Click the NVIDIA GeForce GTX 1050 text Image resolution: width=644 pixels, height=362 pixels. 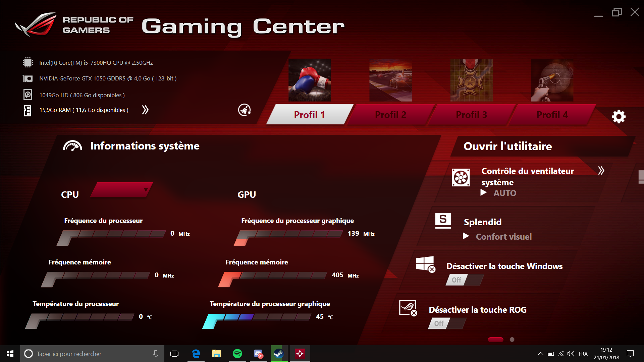[x=108, y=78]
